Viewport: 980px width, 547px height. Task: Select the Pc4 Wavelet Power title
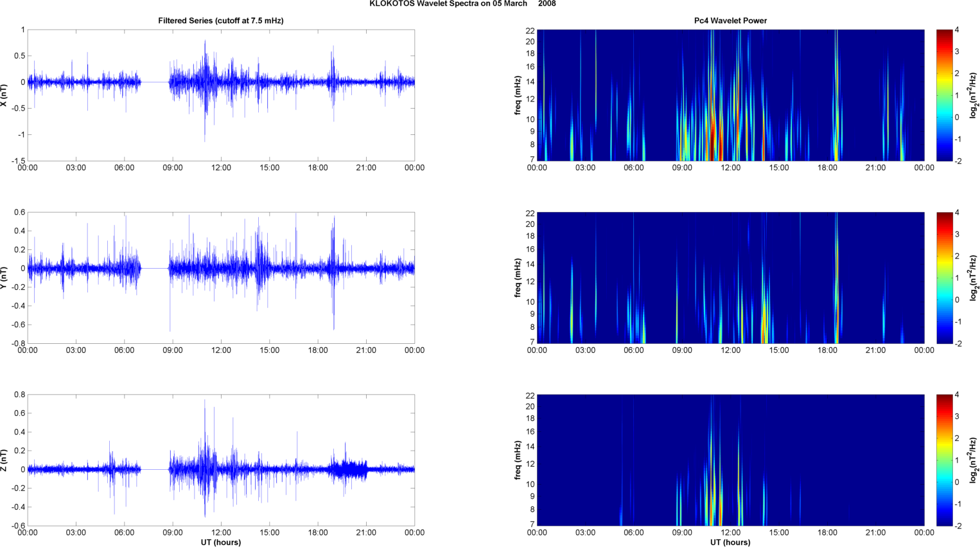pos(730,21)
